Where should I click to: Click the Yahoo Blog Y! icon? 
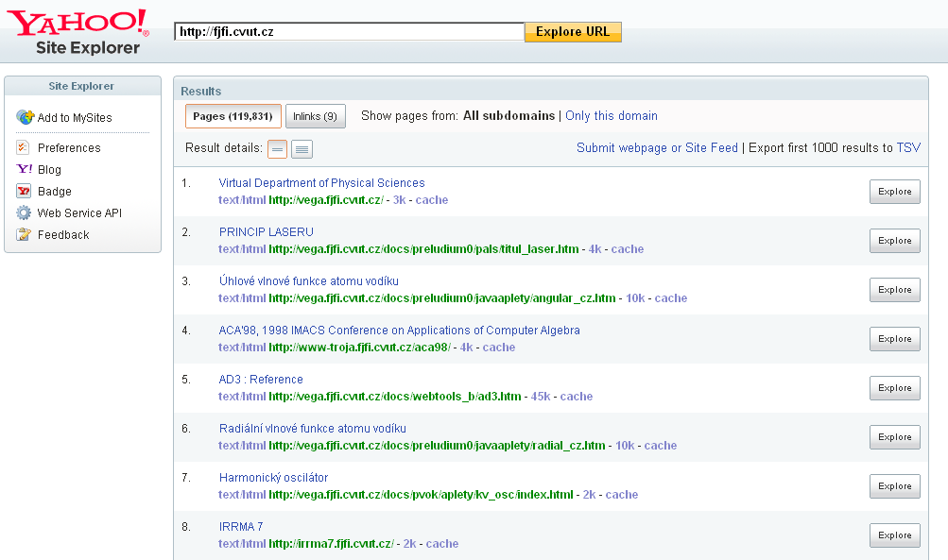25,169
